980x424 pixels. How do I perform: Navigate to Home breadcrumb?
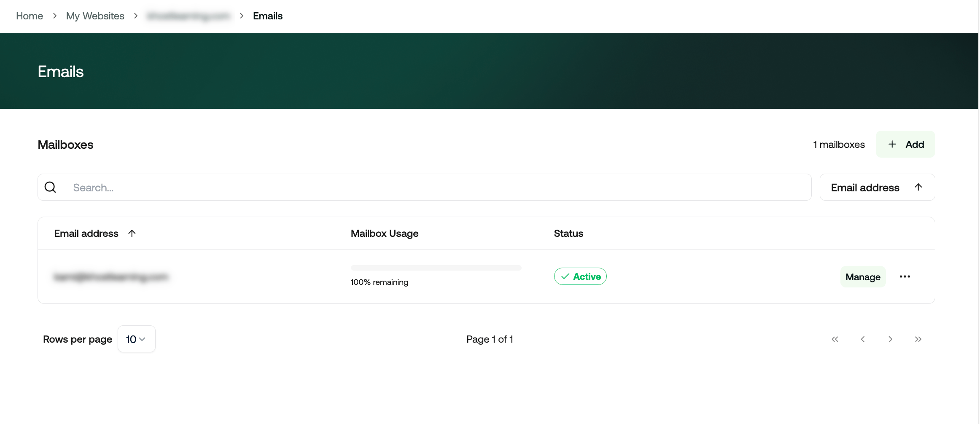[30, 16]
